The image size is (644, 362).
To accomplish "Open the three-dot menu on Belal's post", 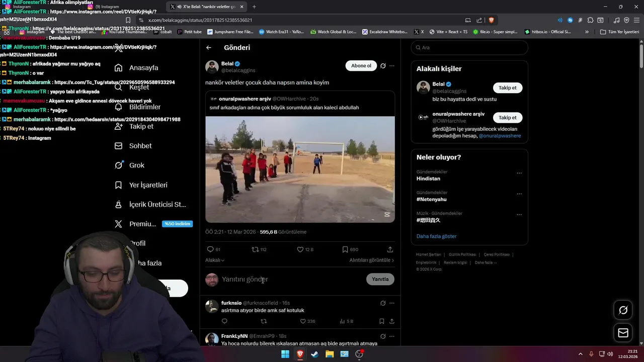I will (x=392, y=66).
